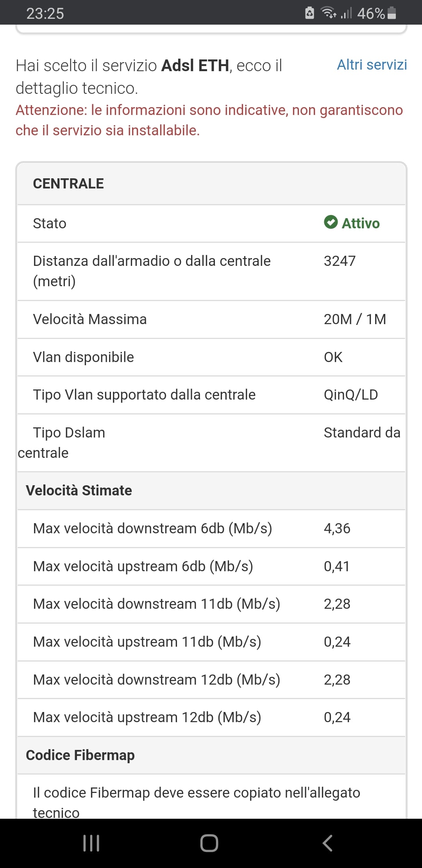The height and width of the screenshot is (868, 422).
Task: Tap the mobile signal strength icon
Action: tap(346, 13)
